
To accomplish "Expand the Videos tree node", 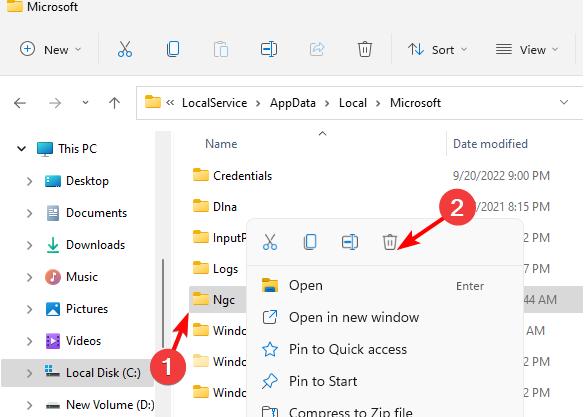I will click(x=30, y=341).
